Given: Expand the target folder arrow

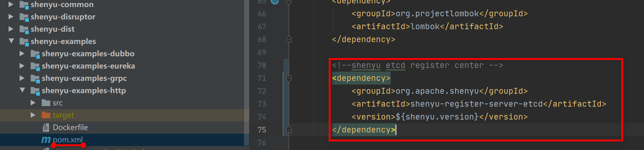Looking at the screenshot, I should (33, 115).
